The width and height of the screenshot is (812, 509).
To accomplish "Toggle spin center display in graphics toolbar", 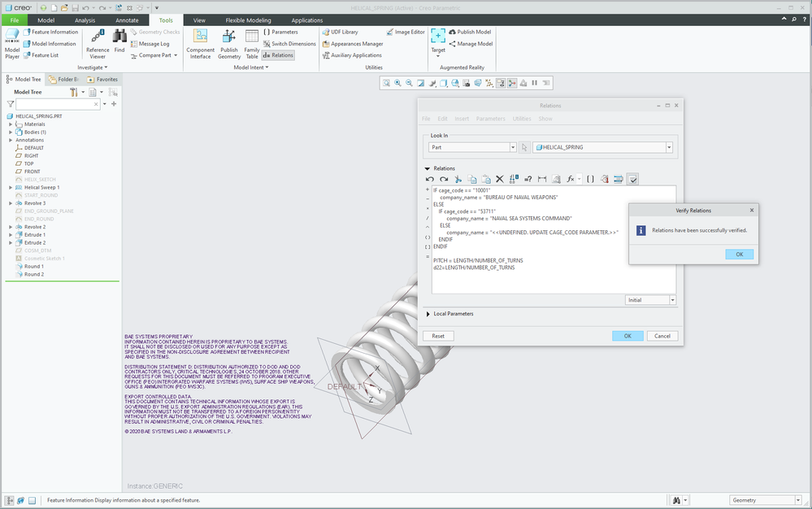I will (512, 83).
